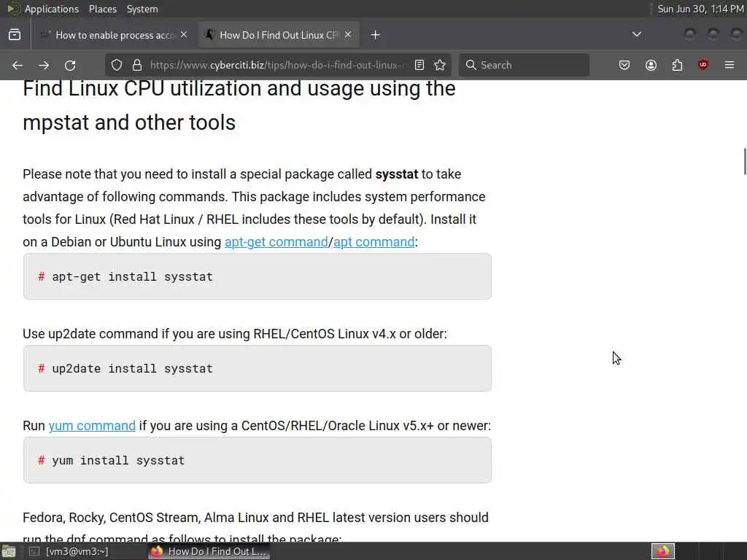747x560 pixels.
Task: Open the Save to Pocket button
Action: [624, 65]
